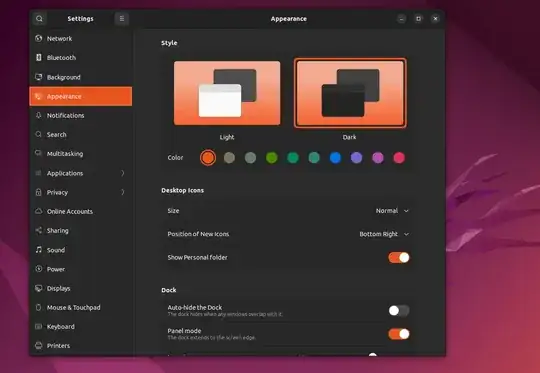This screenshot has height=373, width=540.
Task: Disable the Show Personal folder switch
Action: pyautogui.click(x=399, y=257)
